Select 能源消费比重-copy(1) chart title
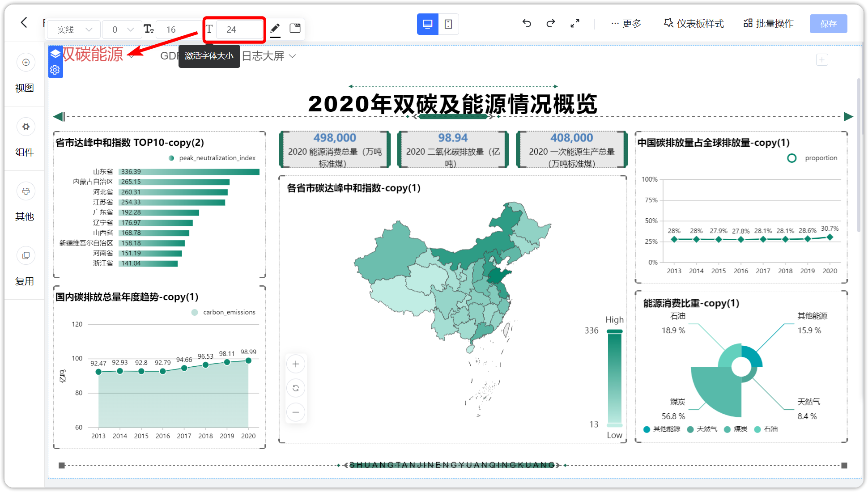868x492 pixels. pos(691,303)
